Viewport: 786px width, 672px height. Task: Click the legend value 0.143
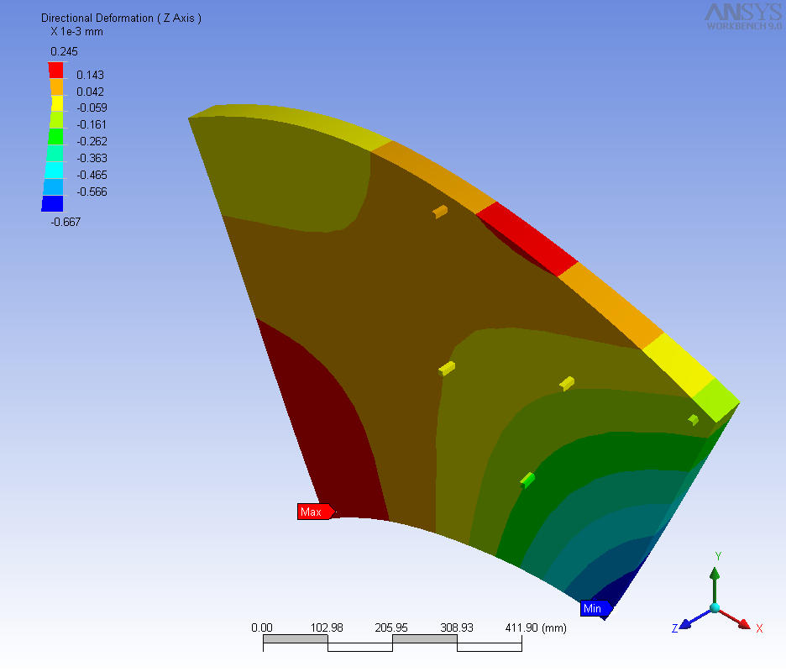[90, 76]
